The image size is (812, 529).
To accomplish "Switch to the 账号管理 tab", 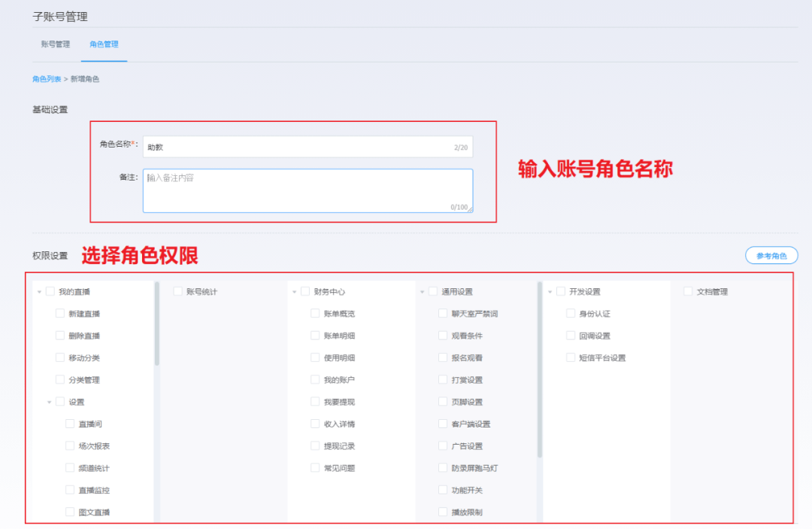I will tap(56, 44).
